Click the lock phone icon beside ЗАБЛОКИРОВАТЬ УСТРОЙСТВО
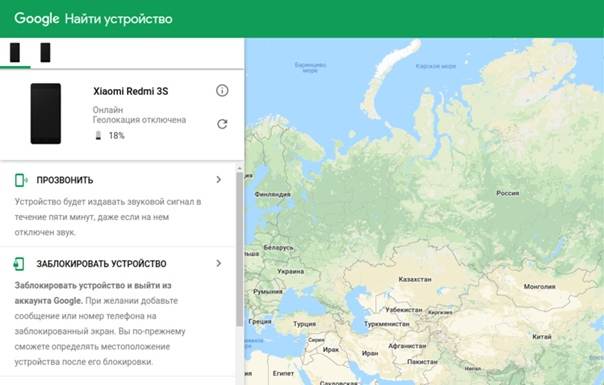The image size is (604, 385). click(18, 264)
